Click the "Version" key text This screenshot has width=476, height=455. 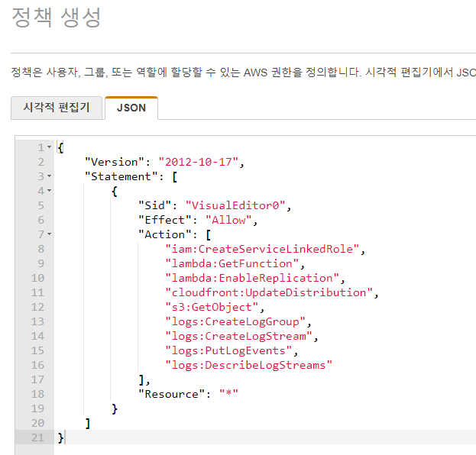tap(115, 162)
